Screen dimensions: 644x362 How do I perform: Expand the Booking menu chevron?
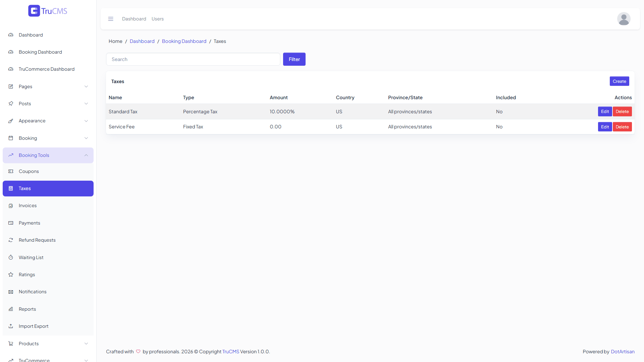86,138
